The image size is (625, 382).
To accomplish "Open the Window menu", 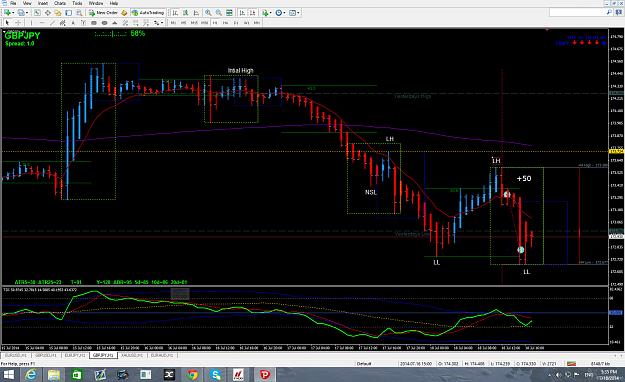I will [x=96, y=3].
